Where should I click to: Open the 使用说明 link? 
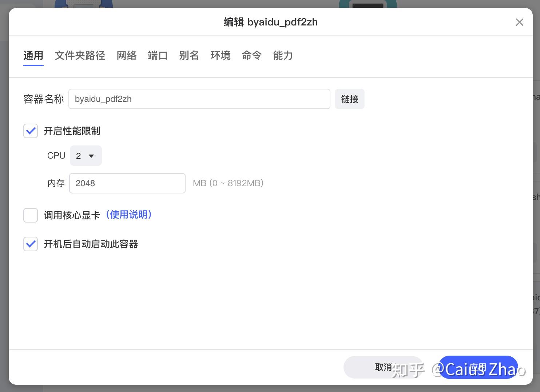pyautogui.click(x=129, y=215)
